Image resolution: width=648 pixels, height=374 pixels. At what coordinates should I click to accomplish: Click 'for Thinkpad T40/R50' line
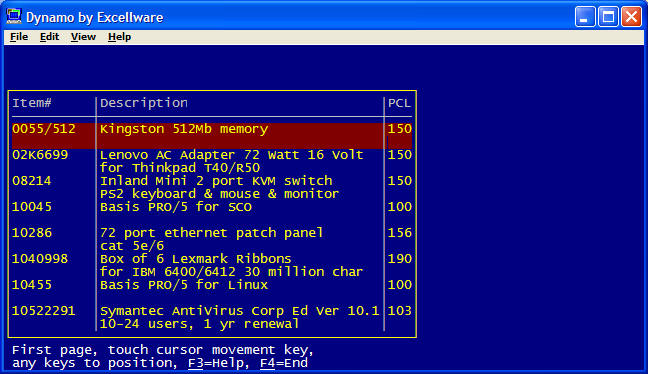pos(180,168)
